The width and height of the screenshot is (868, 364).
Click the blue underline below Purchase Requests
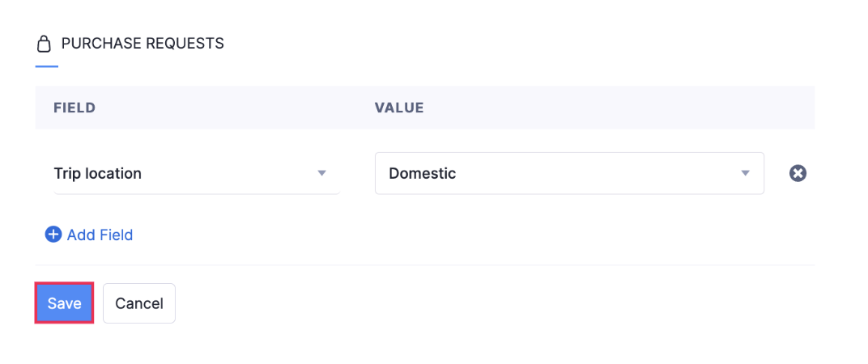[47, 66]
